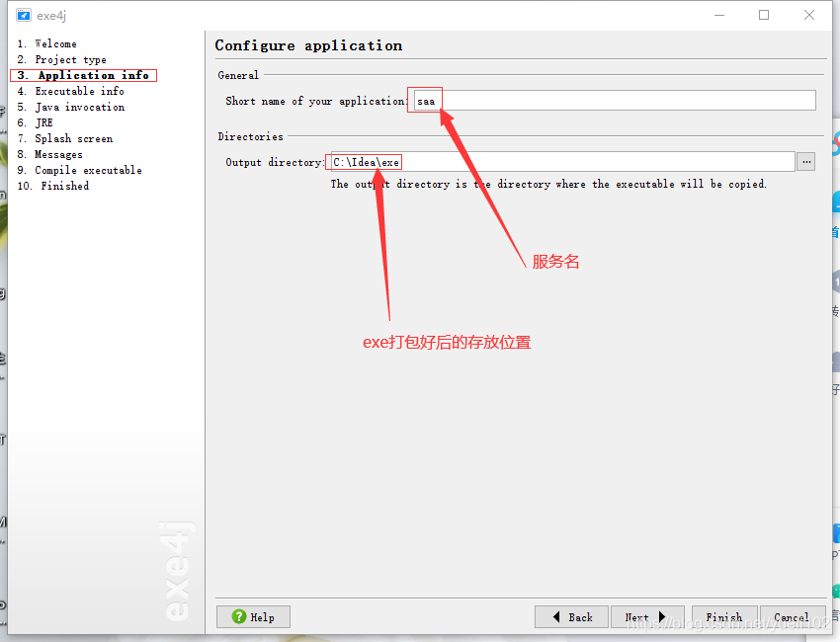
Task: Go Back to previous step
Action: tap(571, 617)
